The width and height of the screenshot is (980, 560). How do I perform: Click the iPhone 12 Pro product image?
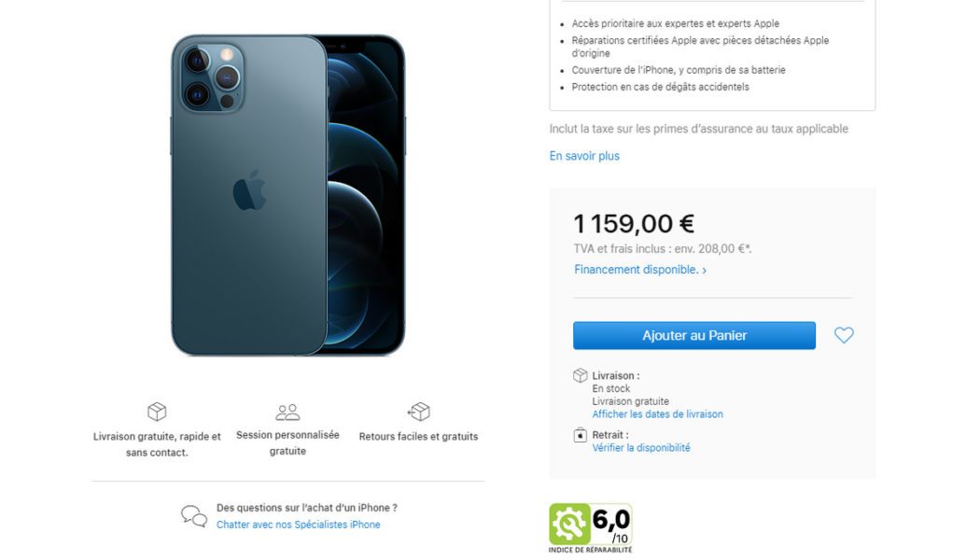288,195
